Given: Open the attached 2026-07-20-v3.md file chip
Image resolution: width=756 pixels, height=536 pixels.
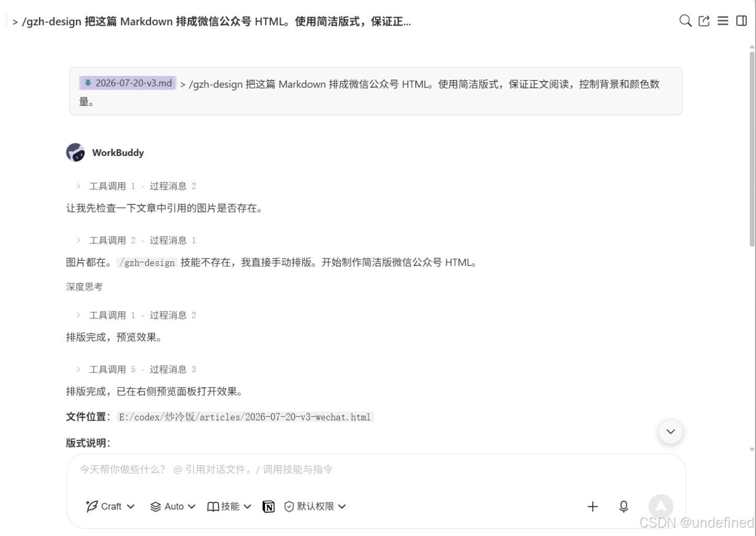Looking at the screenshot, I should coord(128,83).
